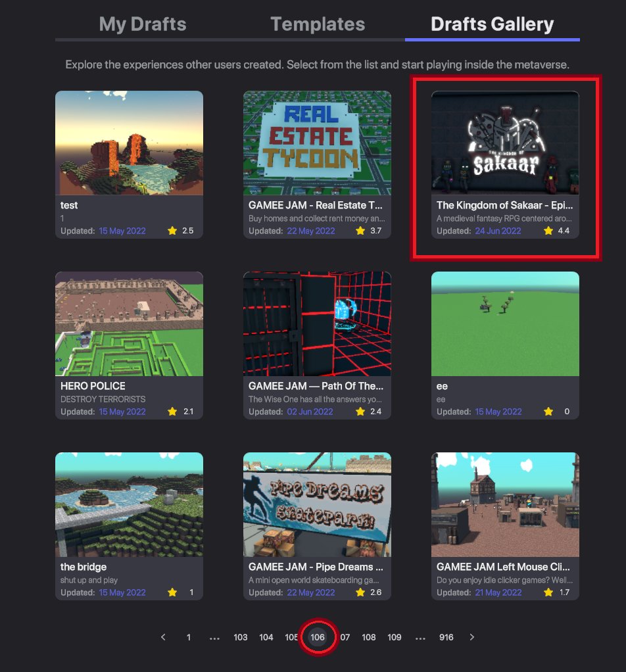The image size is (626, 672).
Task: Go to page 108
Action: click(x=368, y=637)
